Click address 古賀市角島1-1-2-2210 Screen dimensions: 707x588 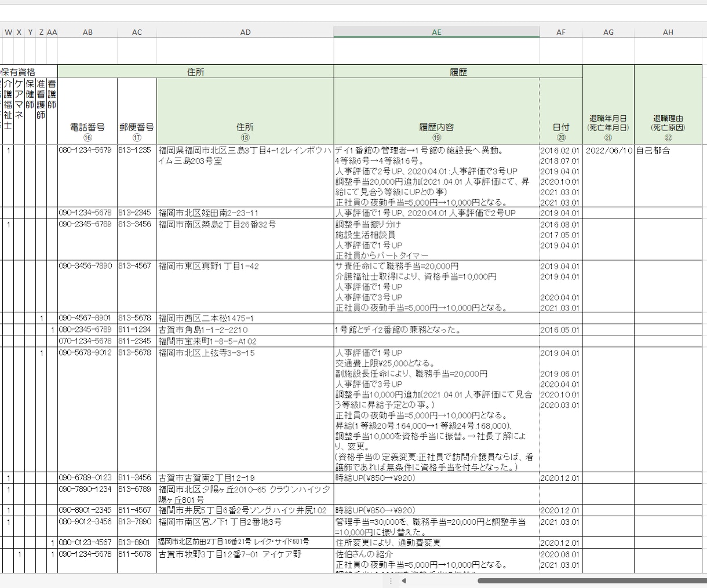tap(245, 330)
